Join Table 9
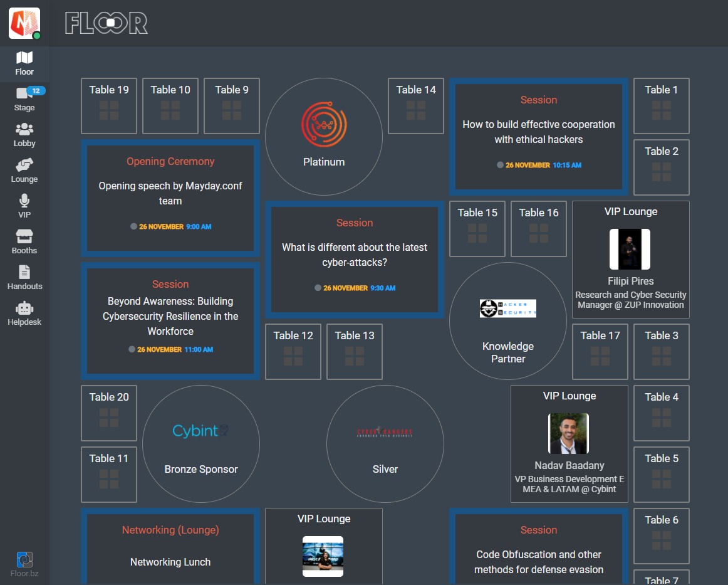The width and height of the screenshot is (728, 585). click(232, 106)
